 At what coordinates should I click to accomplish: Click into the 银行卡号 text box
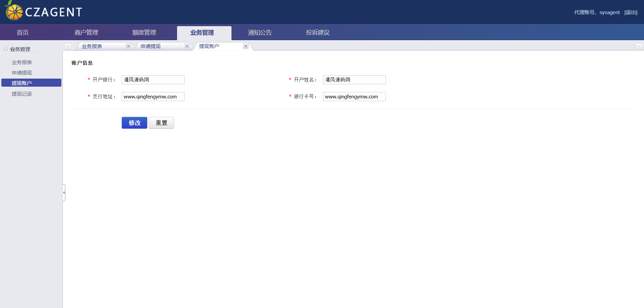tap(354, 97)
